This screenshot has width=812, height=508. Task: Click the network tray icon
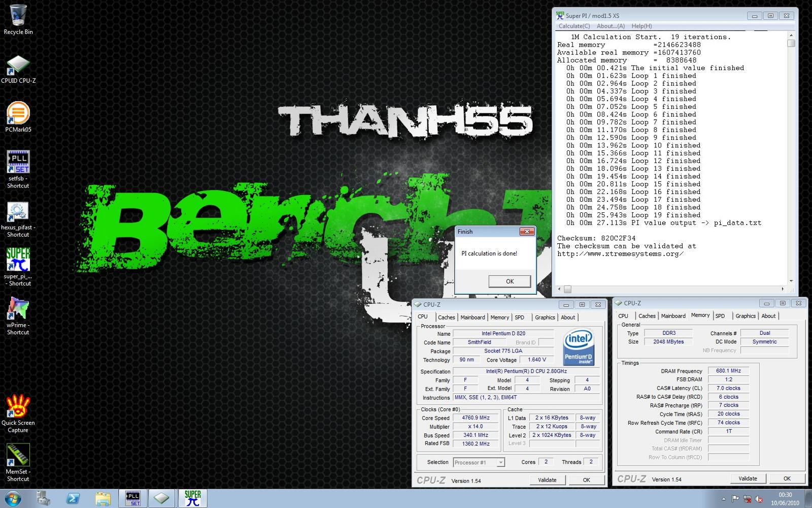(747, 499)
